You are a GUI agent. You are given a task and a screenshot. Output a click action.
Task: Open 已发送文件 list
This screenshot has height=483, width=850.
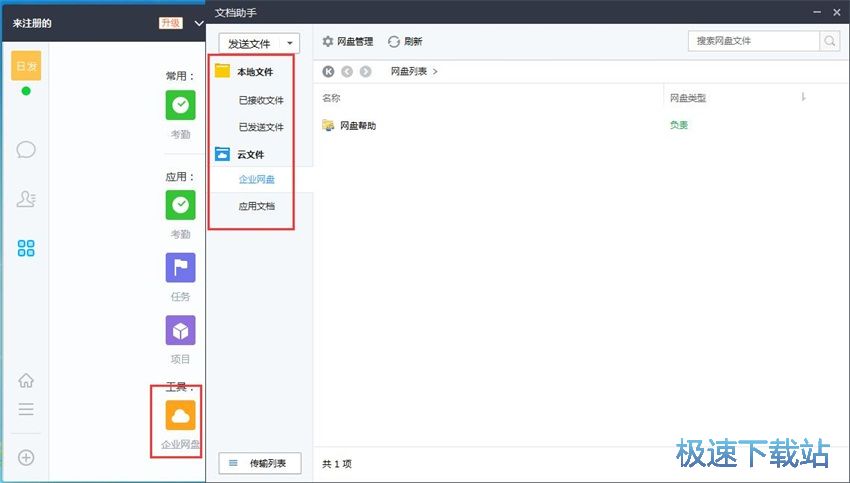tap(261, 127)
